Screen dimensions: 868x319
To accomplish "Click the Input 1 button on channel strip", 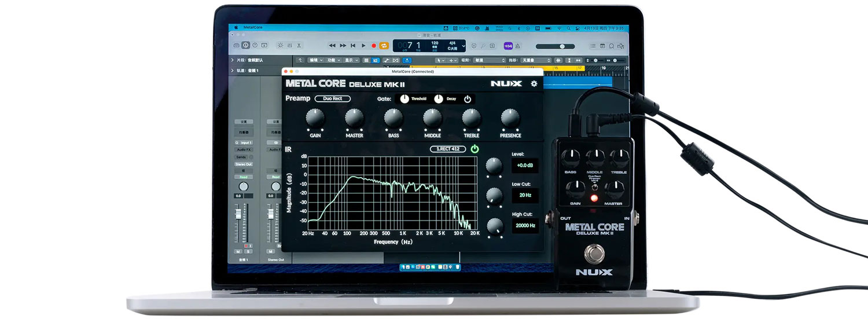I will click(x=245, y=142).
